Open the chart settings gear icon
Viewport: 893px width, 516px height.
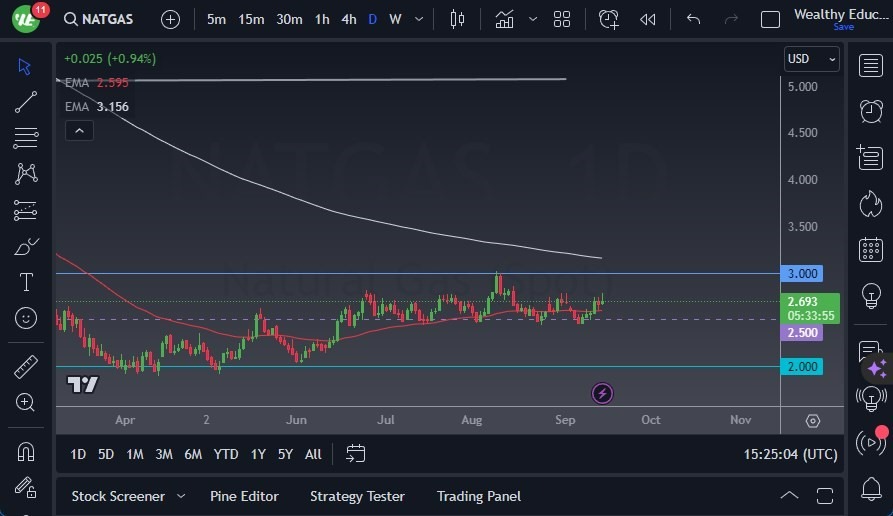tap(812, 420)
